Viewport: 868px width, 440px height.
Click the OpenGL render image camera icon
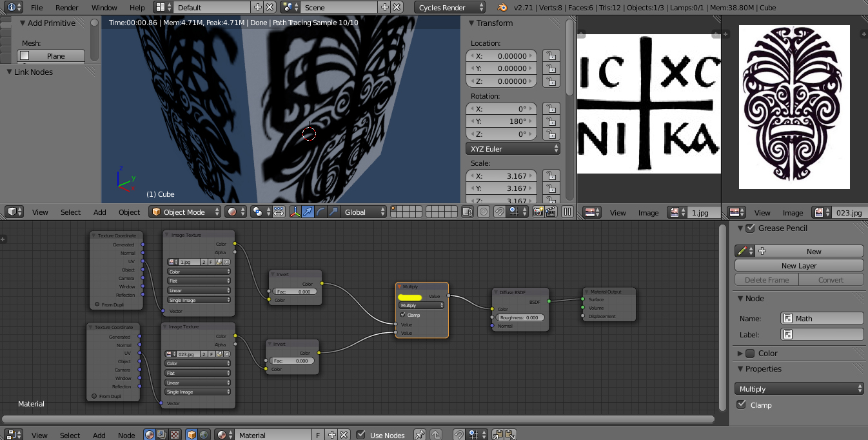point(538,212)
